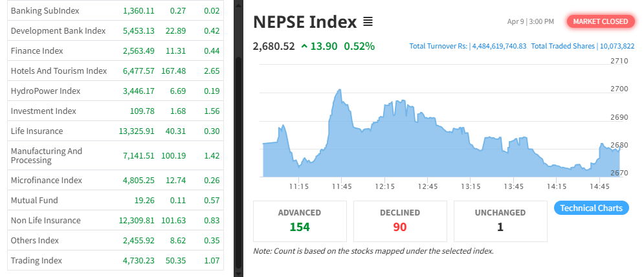Open Hotels And Tourism Index

click(x=58, y=71)
